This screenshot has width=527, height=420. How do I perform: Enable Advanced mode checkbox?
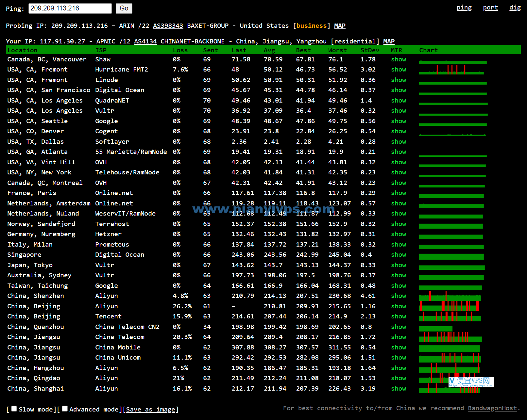click(x=65, y=409)
